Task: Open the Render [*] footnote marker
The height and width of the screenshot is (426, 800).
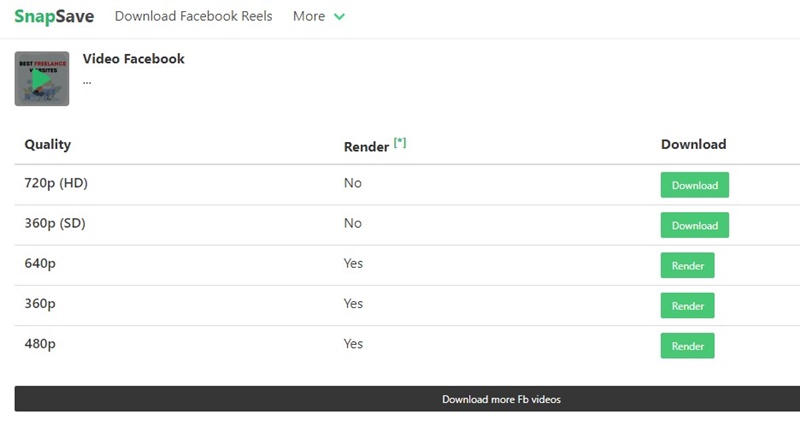Action: (x=400, y=143)
